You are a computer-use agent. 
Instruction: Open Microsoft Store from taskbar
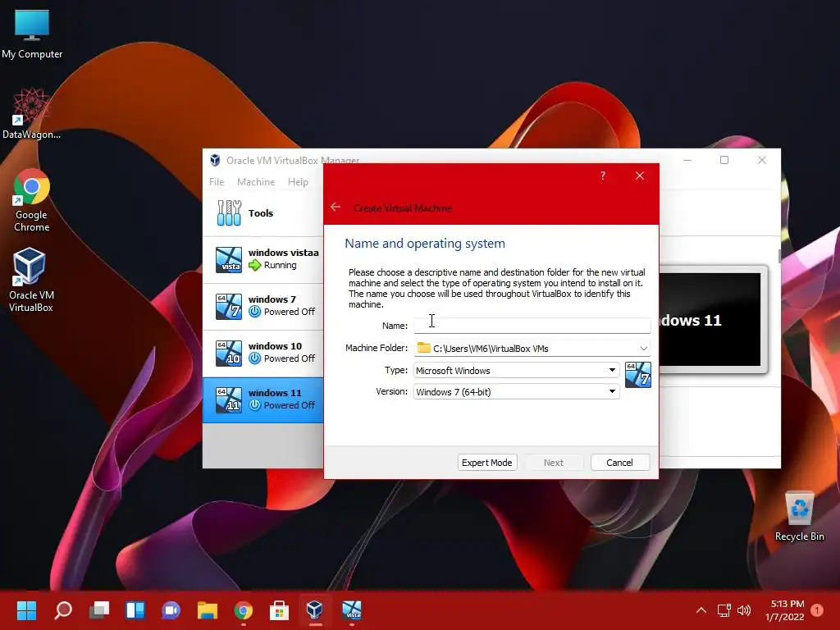(x=279, y=610)
